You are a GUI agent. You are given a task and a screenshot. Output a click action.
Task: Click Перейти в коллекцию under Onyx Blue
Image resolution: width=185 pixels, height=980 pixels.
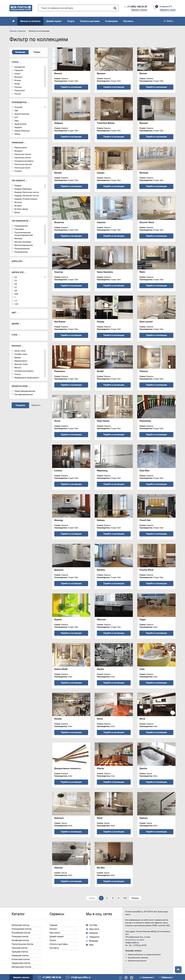(156, 484)
